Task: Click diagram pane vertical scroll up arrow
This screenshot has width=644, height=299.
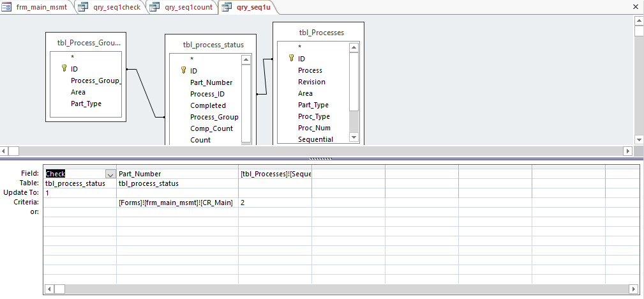Action: point(639,20)
